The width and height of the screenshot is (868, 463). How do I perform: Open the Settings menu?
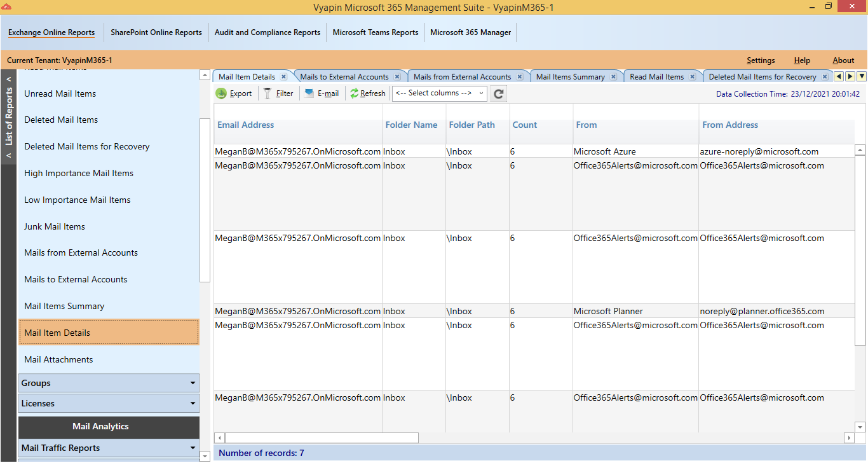click(761, 60)
